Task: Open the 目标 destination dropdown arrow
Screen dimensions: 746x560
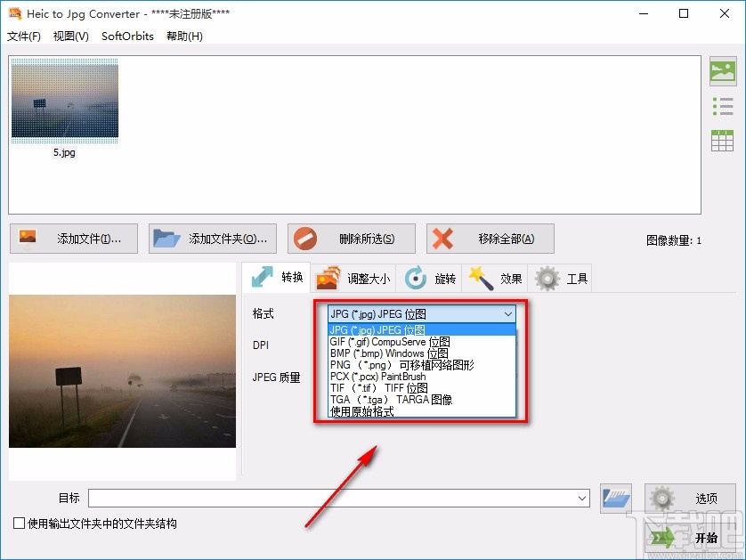Action: click(583, 499)
